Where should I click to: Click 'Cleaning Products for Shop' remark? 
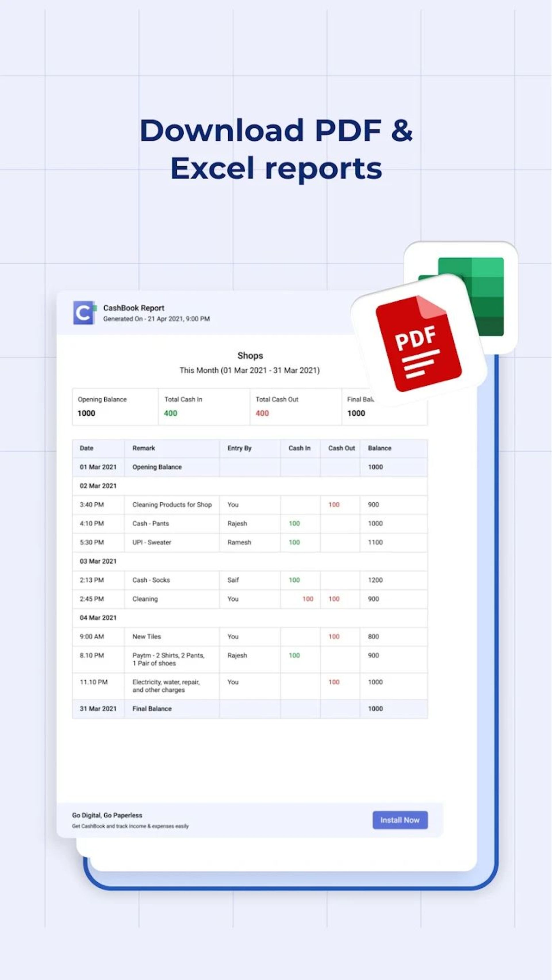click(172, 505)
